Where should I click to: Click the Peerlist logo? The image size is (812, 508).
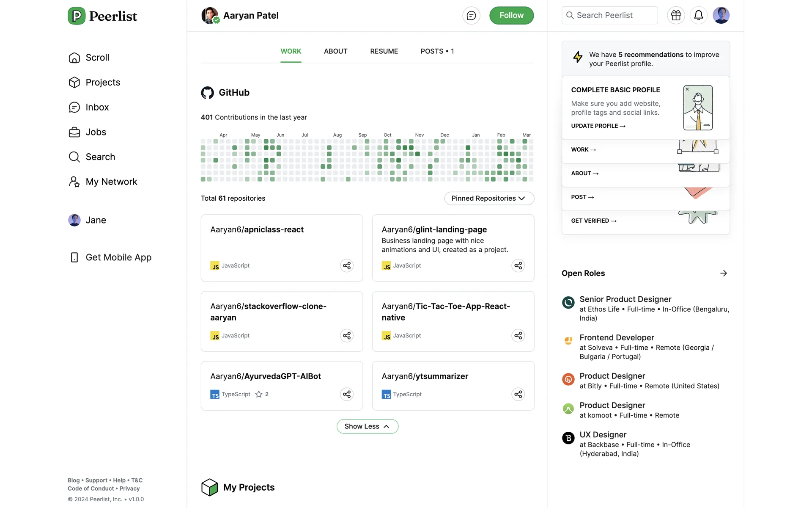point(103,16)
